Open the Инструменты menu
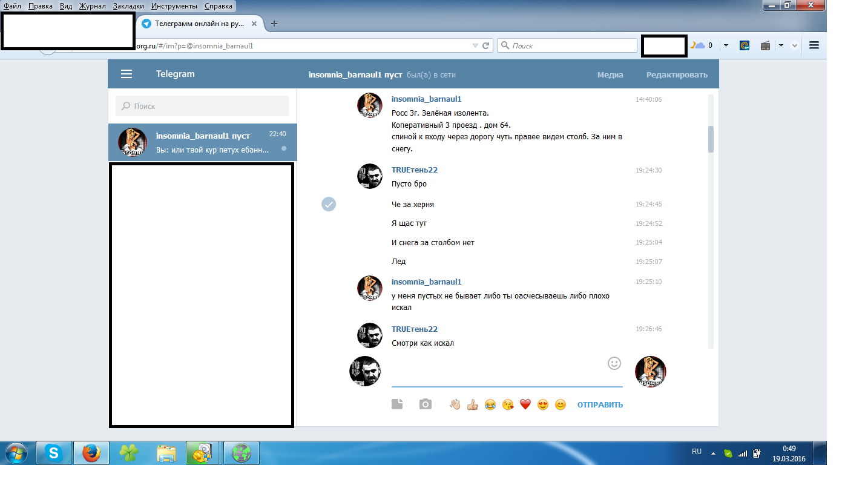The height and width of the screenshot is (488, 868). 174,5
